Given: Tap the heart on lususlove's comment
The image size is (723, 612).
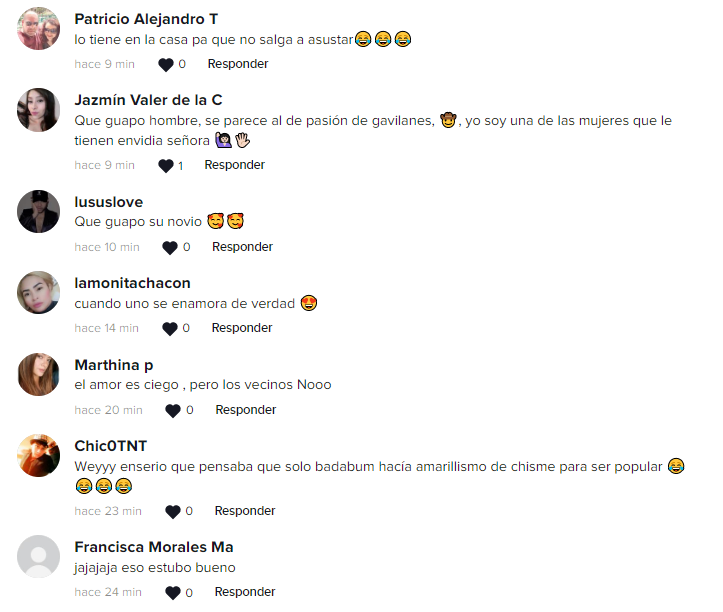Looking at the screenshot, I should [x=170, y=248].
